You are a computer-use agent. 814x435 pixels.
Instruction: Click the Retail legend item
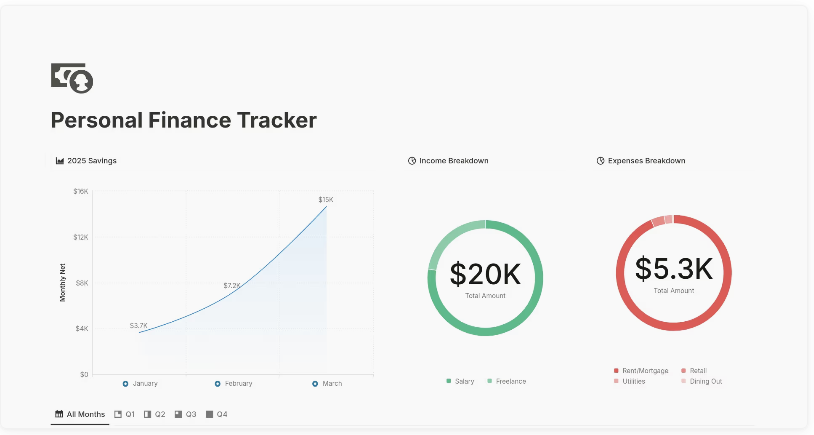694,371
